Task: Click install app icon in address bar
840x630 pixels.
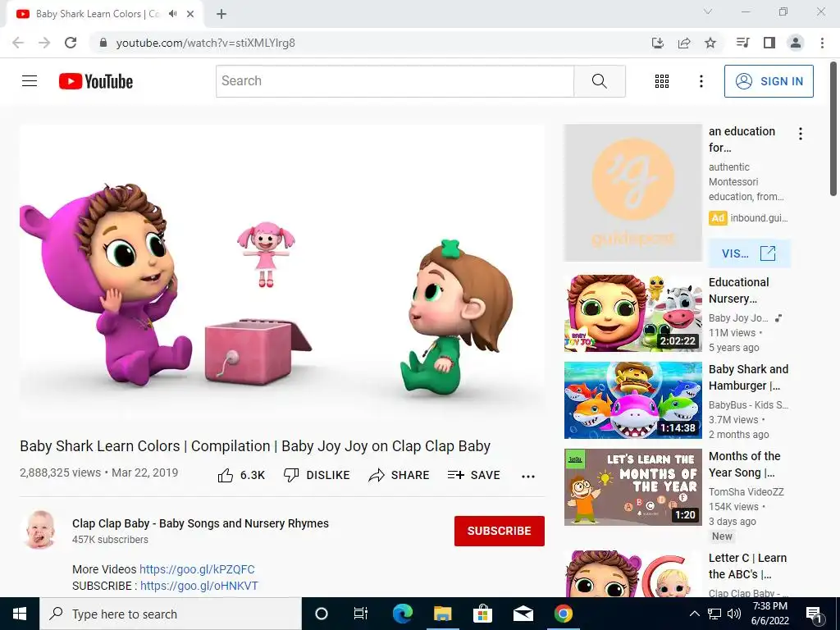Action: pyautogui.click(x=657, y=43)
